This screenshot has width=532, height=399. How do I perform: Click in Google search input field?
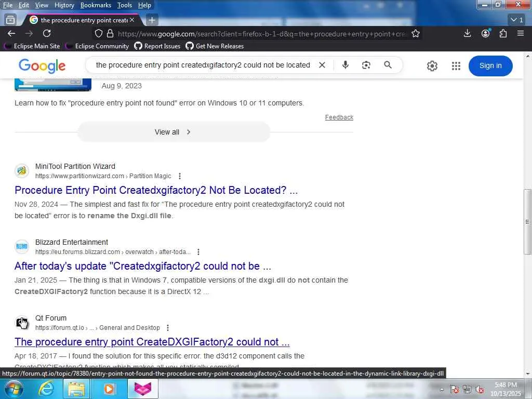pyautogui.click(x=203, y=65)
